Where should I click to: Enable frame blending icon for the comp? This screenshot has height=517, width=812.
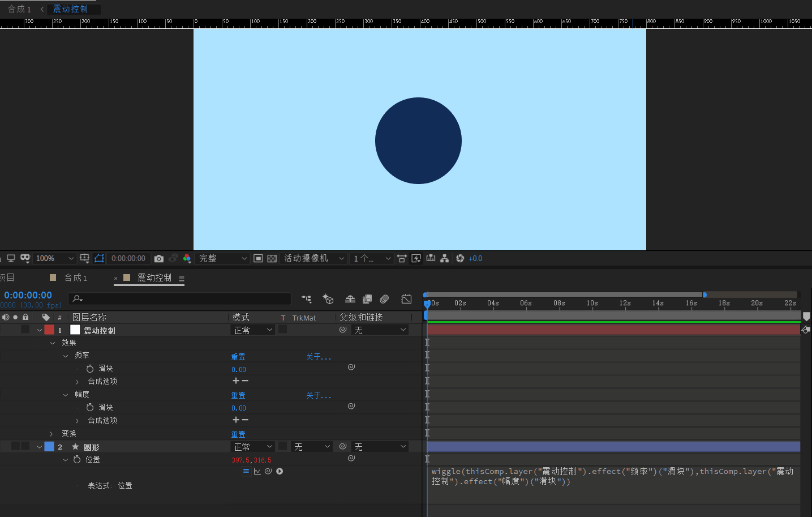pos(367,299)
